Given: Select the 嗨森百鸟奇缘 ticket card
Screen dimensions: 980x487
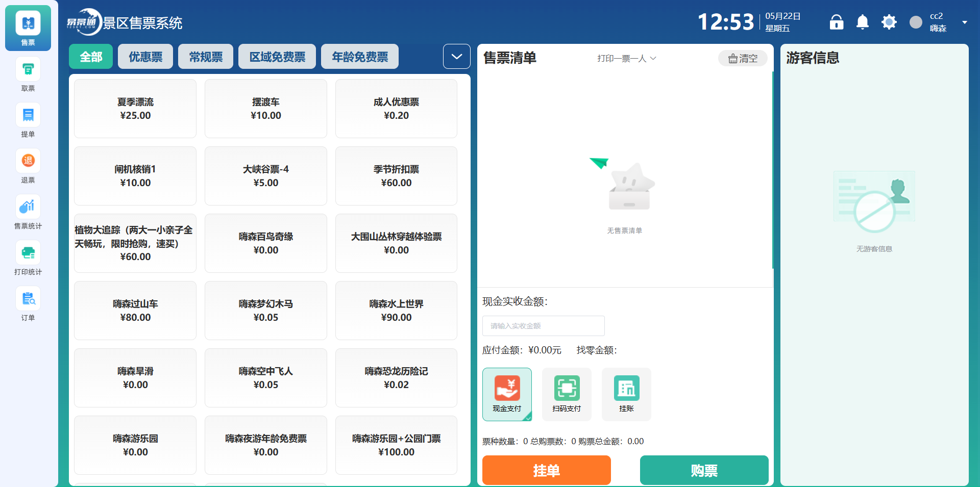Looking at the screenshot, I should tap(266, 243).
